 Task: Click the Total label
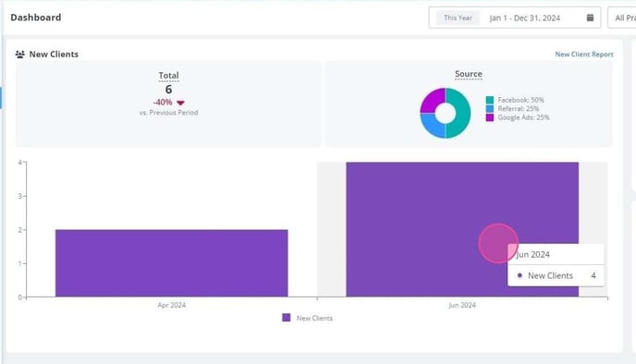pos(168,76)
